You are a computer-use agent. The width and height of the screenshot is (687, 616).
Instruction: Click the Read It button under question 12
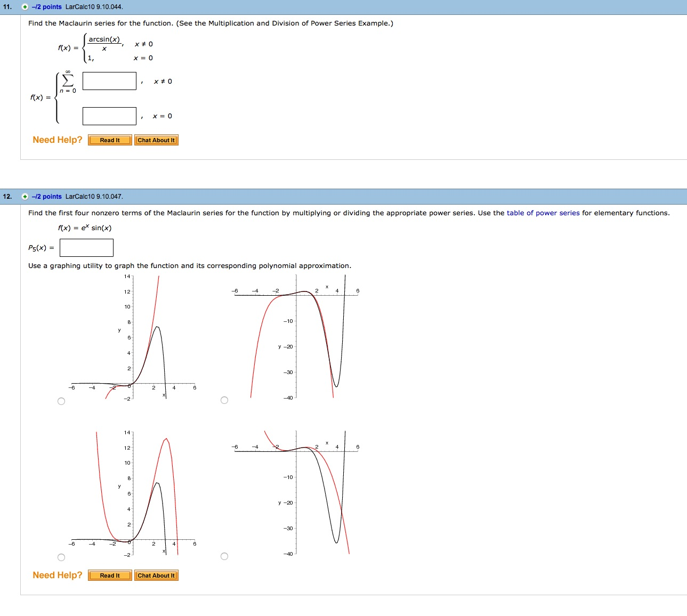[109, 575]
